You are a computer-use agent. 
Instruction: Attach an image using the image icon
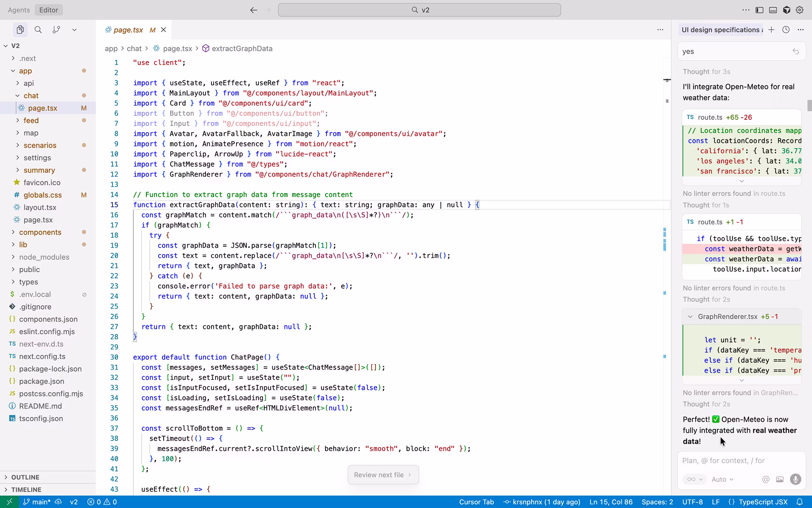click(780, 479)
